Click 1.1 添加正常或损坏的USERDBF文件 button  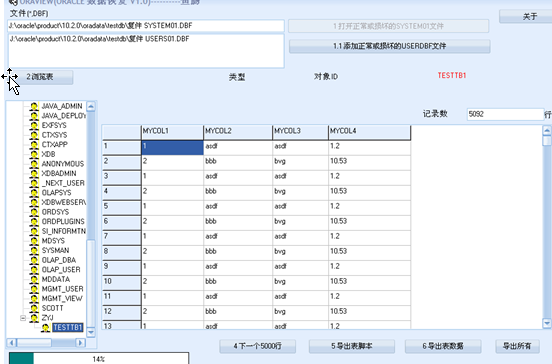[x=389, y=46]
